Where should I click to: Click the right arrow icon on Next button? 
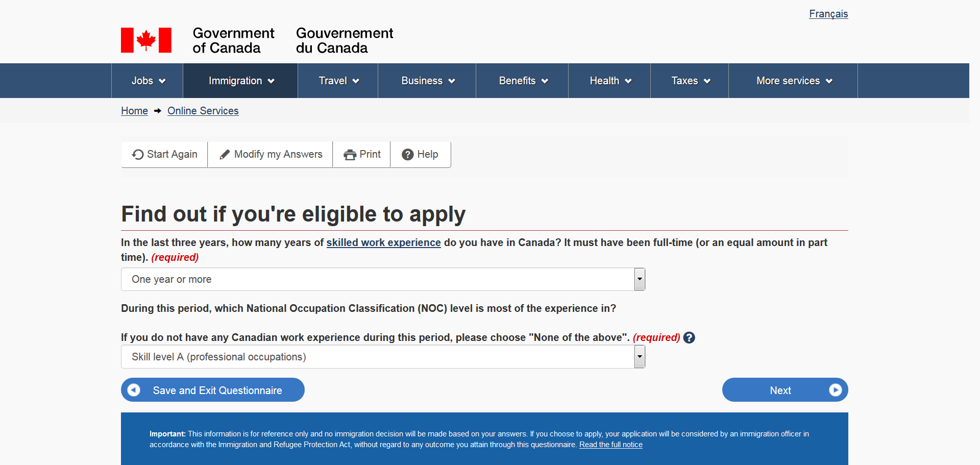[x=835, y=390]
